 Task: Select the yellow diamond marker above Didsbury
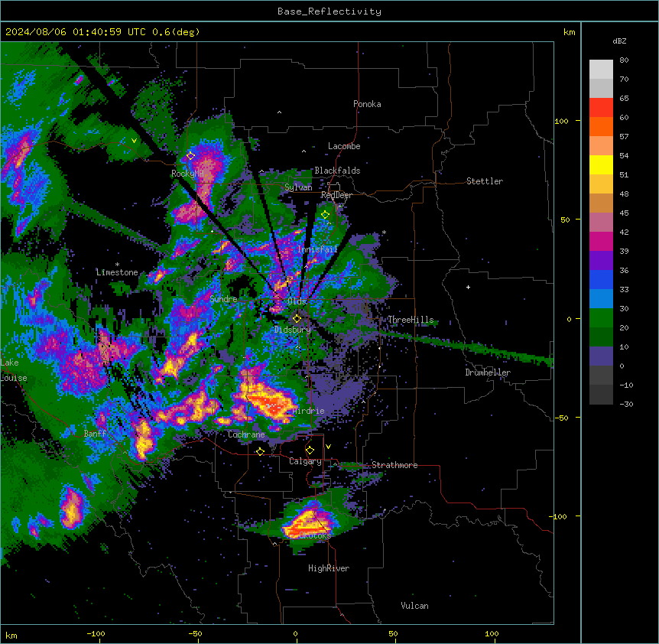(x=297, y=318)
